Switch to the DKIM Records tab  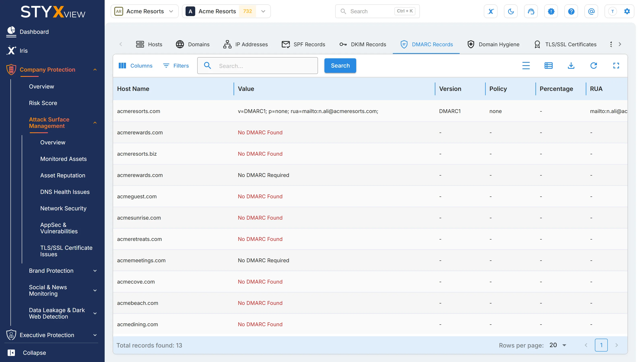(x=362, y=44)
